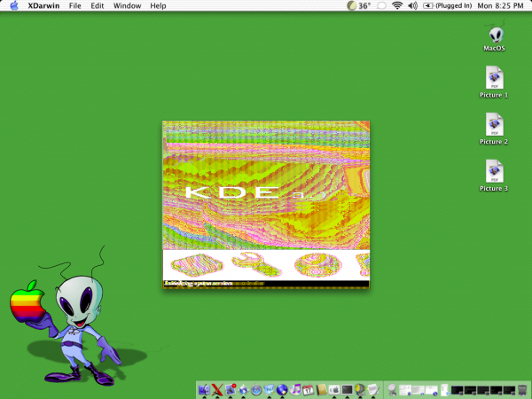532x399 pixels.
Task: Open Finder from the Dock
Action: (205, 390)
